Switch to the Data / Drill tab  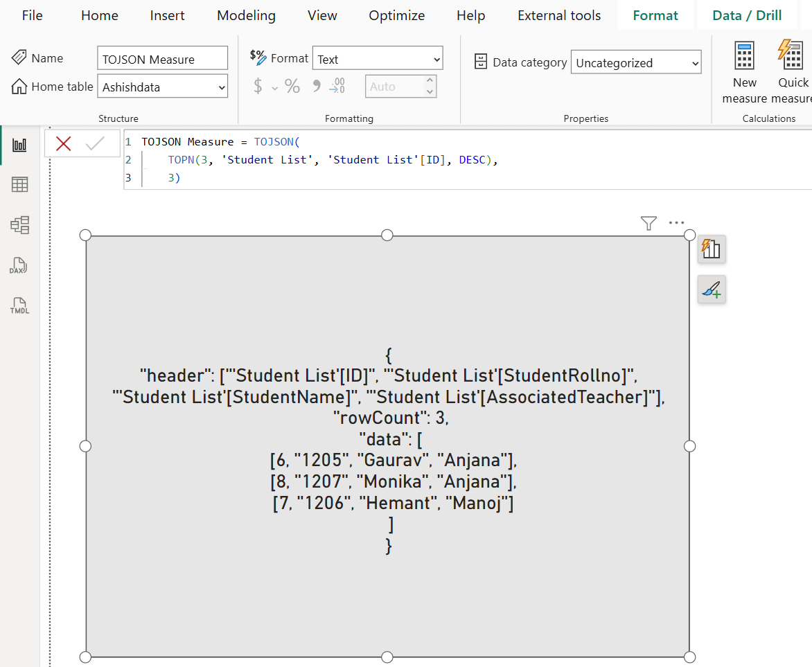click(x=747, y=15)
